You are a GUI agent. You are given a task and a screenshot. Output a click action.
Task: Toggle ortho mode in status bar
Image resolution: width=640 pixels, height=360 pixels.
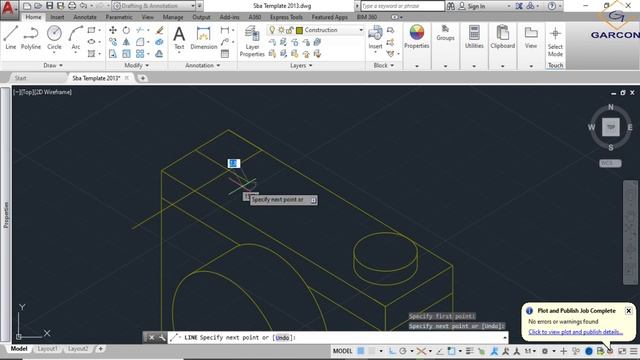pos(392,351)
